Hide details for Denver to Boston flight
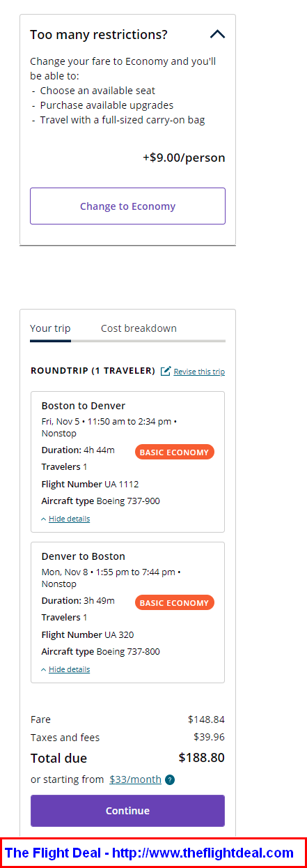 [x=69, y=669]
